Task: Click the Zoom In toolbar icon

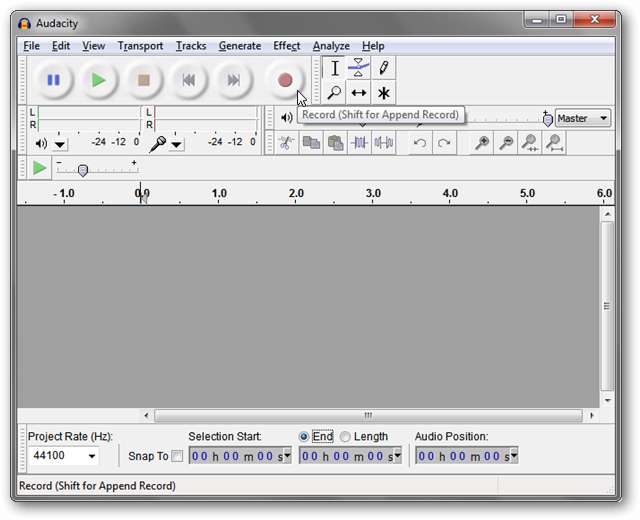Action: point(482,143)
